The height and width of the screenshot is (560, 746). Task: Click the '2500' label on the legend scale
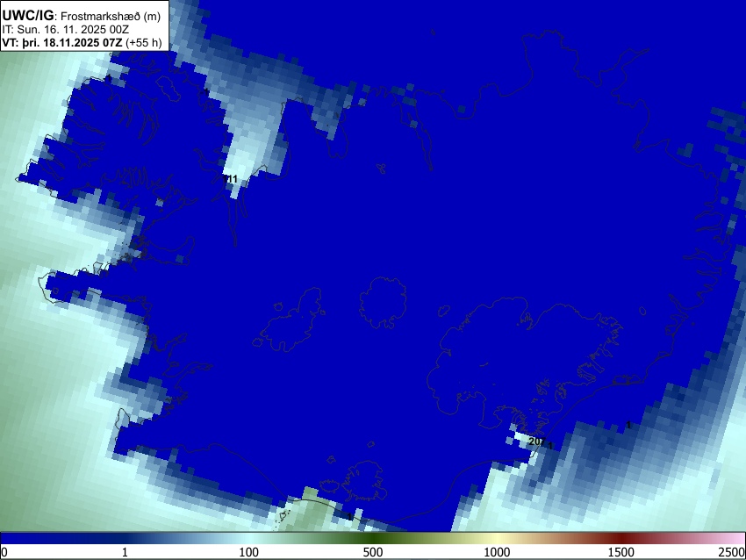733,552
